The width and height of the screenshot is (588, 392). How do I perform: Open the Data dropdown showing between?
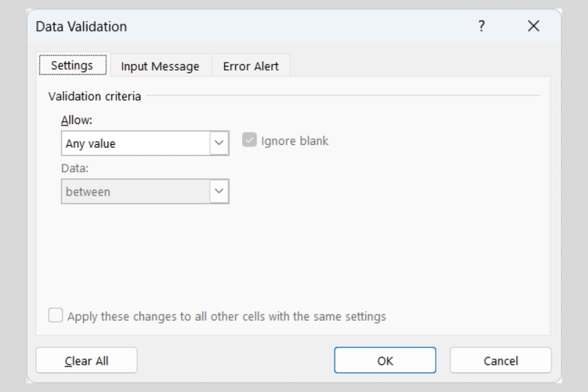pyautogui.click(x=145, y=191)
